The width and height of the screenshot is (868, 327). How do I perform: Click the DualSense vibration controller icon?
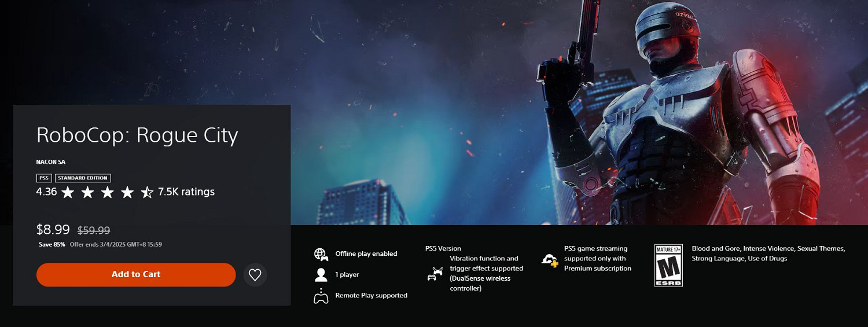[x=435, y=273]
